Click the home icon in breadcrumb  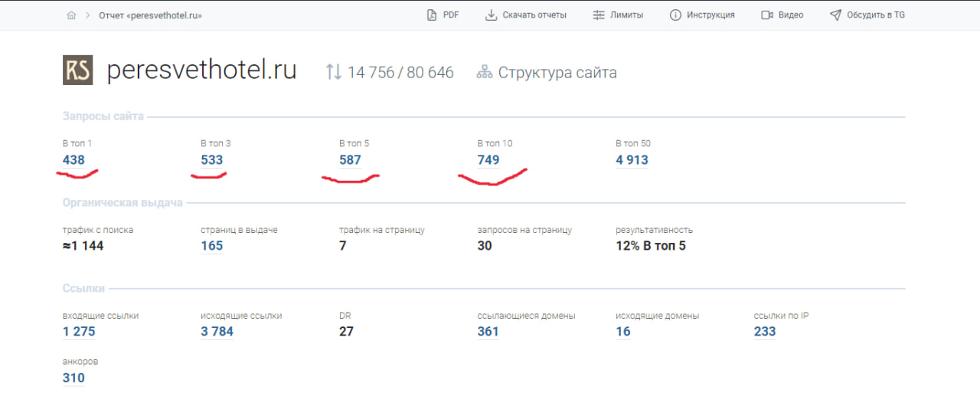(71, 15)
